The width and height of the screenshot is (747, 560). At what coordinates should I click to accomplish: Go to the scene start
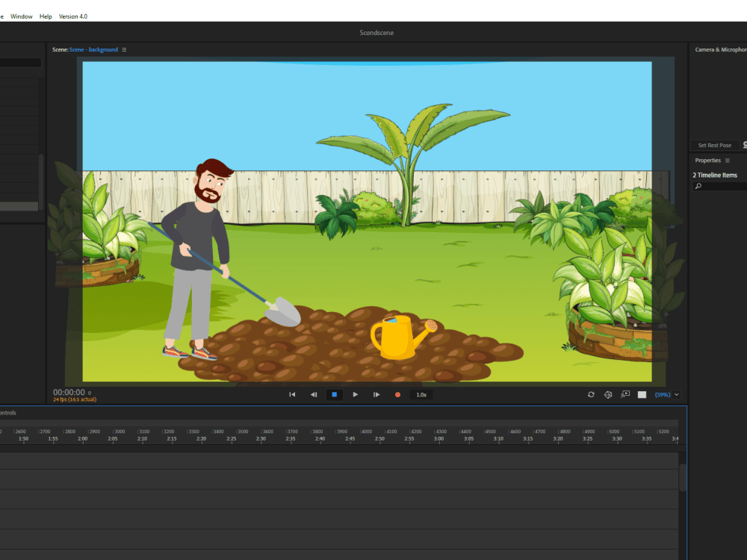click(x=292, y=394)
